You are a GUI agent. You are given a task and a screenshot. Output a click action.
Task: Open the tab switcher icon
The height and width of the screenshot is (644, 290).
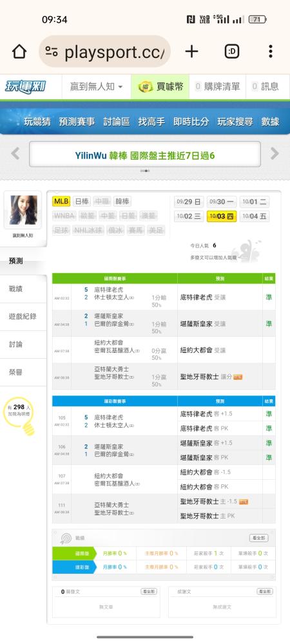point(231,52)
